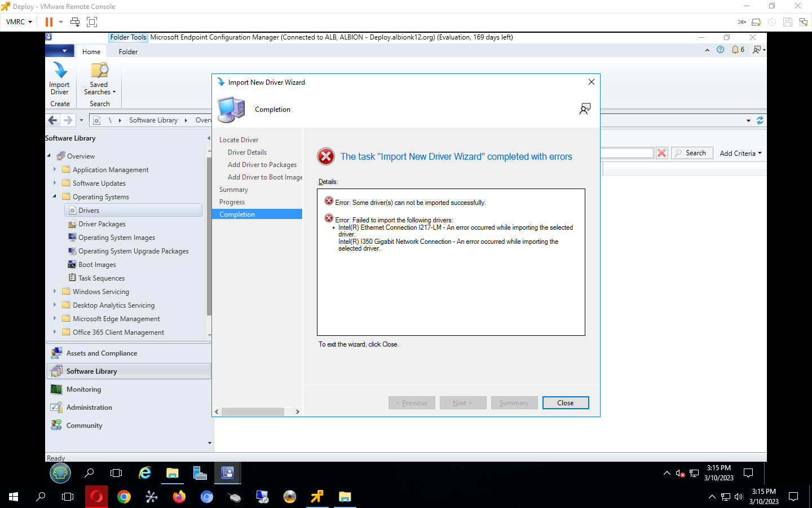Screen dimensions: 812x508
Task: Click the search input field
Action: pos(627,153)
